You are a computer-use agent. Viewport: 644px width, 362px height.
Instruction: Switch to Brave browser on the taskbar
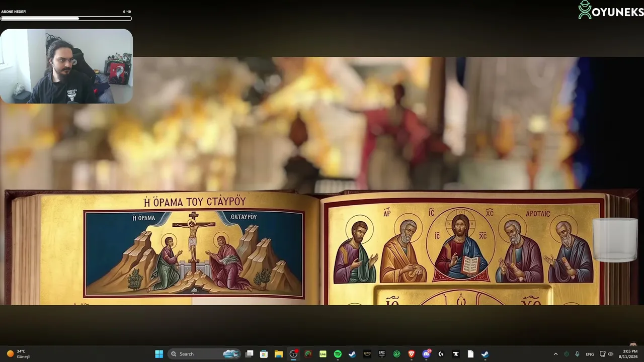(412, 354)
